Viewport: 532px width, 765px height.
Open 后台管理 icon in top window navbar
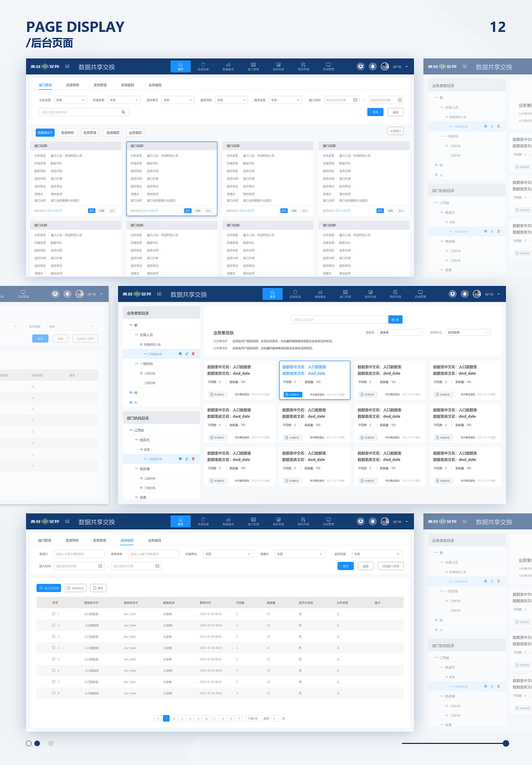[x=328, y=66]
